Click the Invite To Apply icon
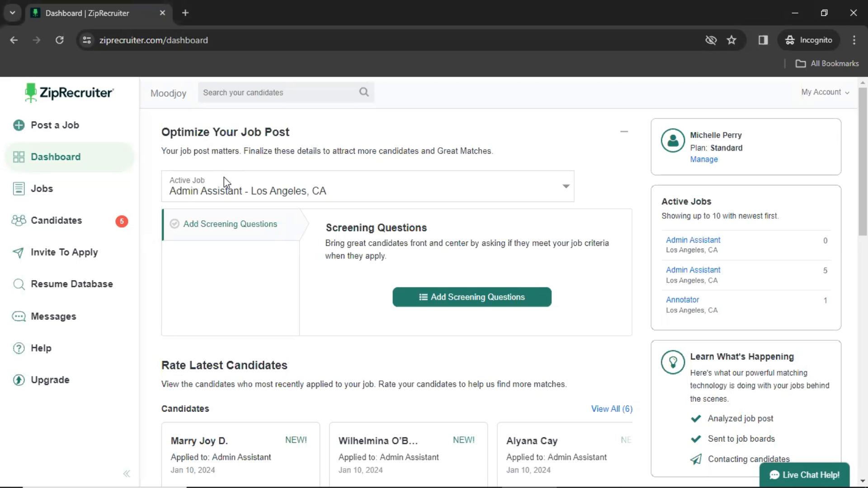868x488 pixels. coord(18,252)
